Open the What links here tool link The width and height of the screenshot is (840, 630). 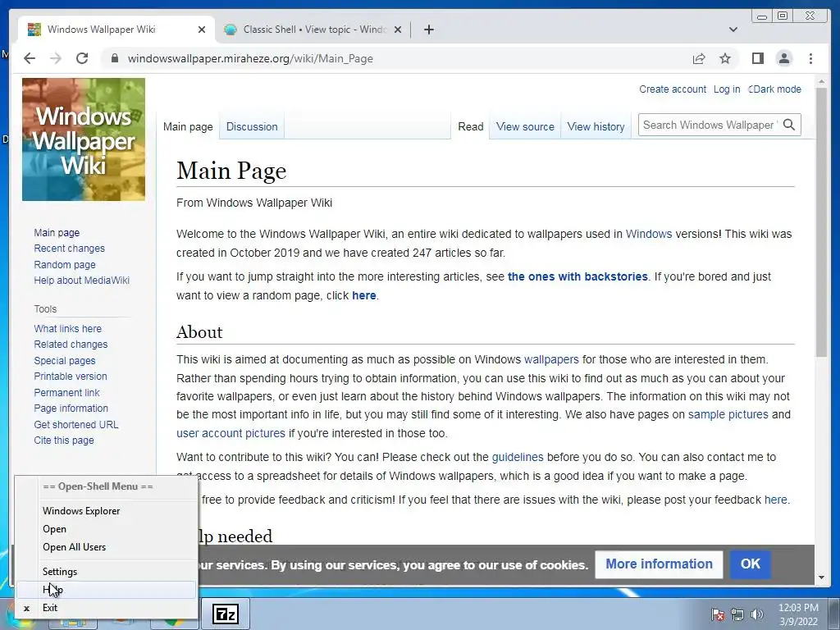[67, 328]
